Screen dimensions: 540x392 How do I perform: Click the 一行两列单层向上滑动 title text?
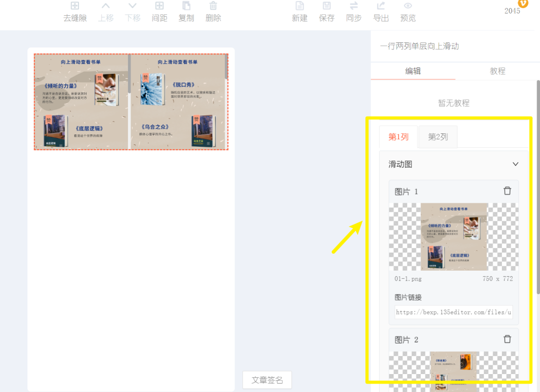[x=419, y=46]
